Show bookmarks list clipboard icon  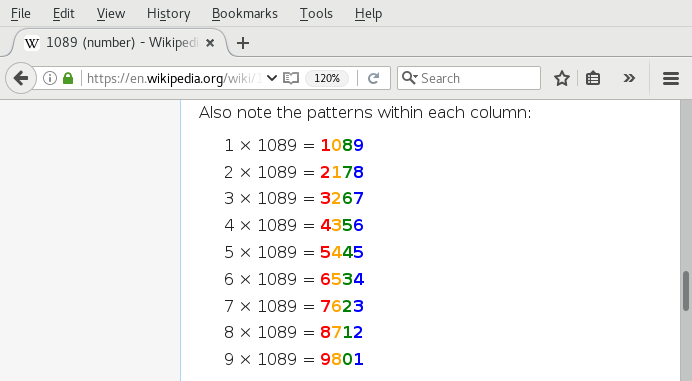[593, 78]
